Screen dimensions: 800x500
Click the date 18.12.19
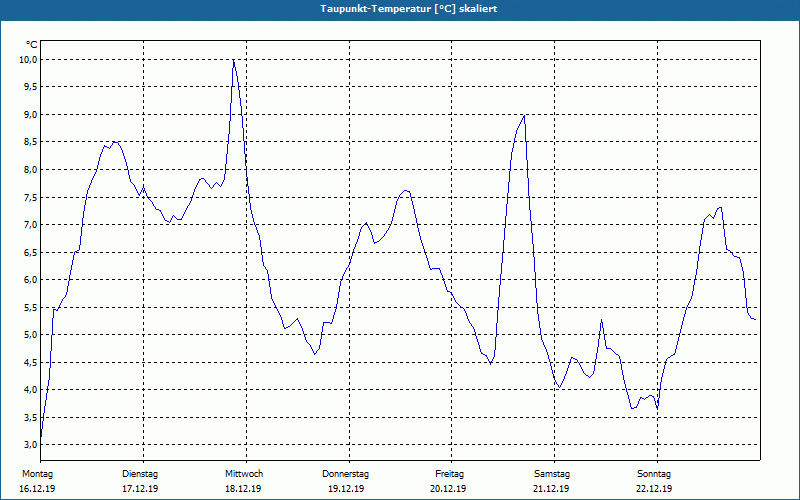(243, 489)
